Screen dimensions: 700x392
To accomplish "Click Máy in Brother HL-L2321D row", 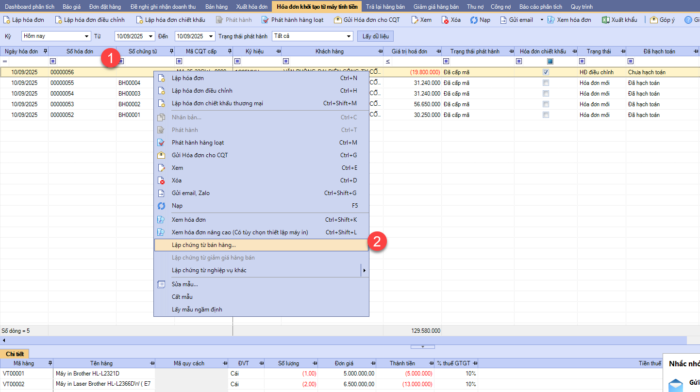I will tap(350, 373).
